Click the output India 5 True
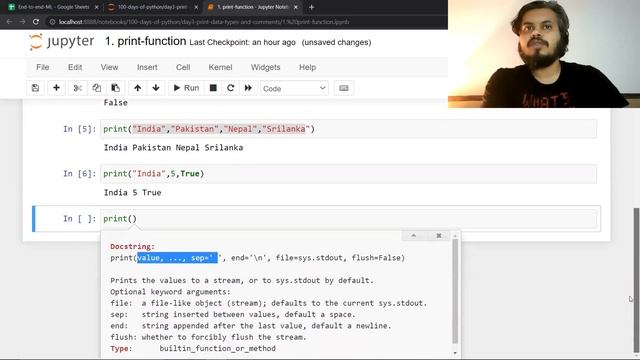The image size is (640, 360). click(133, 193)
